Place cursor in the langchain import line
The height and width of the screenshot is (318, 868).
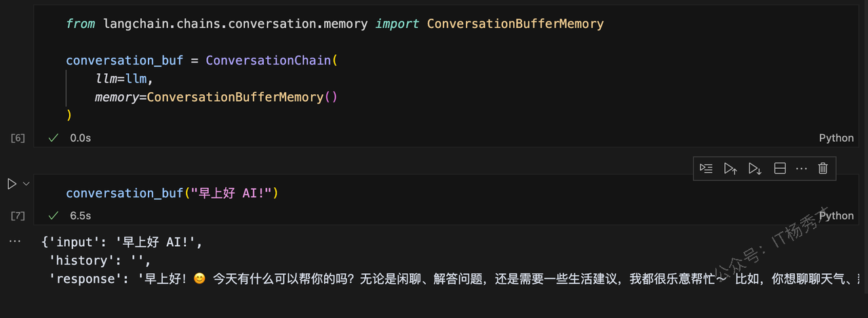(x=334, y=24)
